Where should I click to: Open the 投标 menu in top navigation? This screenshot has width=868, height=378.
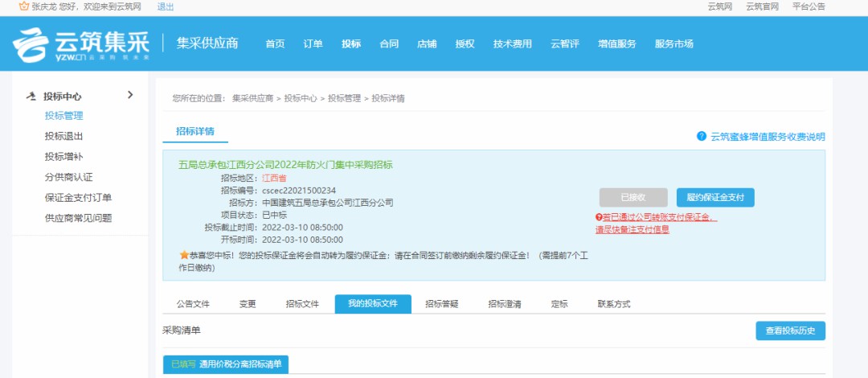click(x=351, y=44)
